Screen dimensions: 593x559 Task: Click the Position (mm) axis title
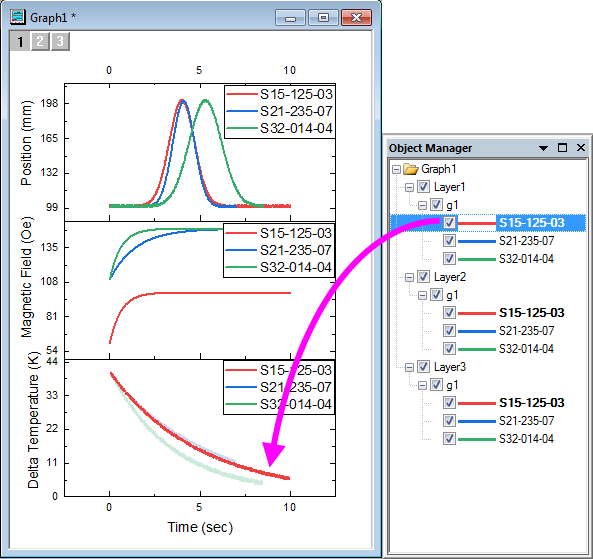coord(26,143)
